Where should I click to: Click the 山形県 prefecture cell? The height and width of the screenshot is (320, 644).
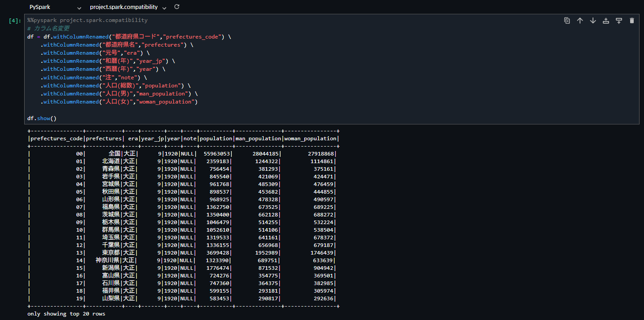[x=111, y=199]
